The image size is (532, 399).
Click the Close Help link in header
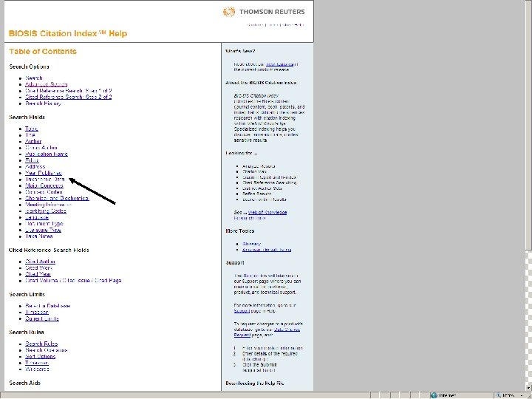(293, 25)
